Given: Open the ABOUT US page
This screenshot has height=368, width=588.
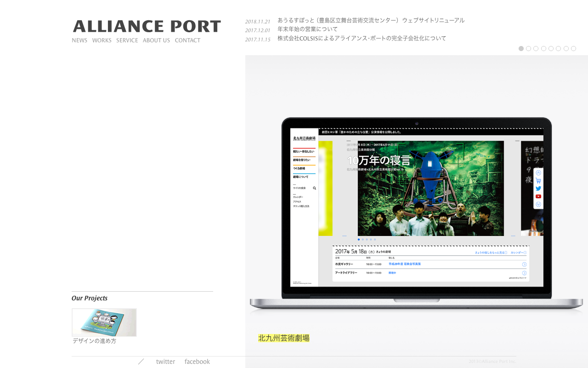Looking at the screenshot, I should pos(156,40).
